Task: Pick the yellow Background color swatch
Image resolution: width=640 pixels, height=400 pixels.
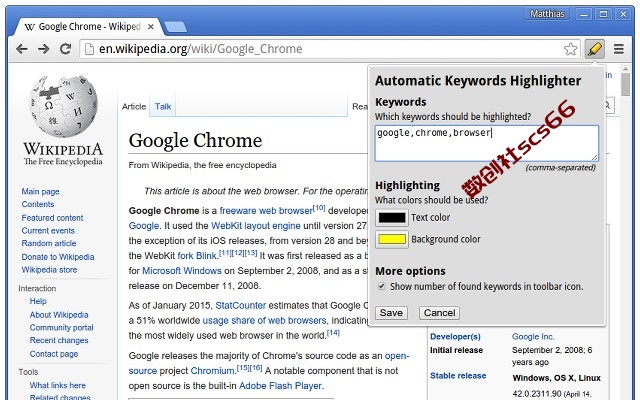Action: [391, 239]
